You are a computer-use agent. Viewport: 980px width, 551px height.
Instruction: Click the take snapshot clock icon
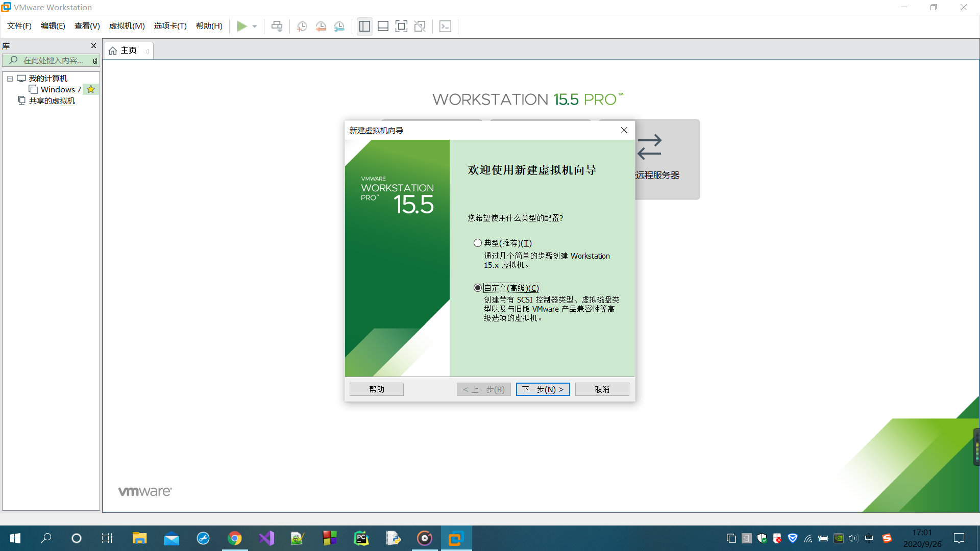[x=302, y=26]
